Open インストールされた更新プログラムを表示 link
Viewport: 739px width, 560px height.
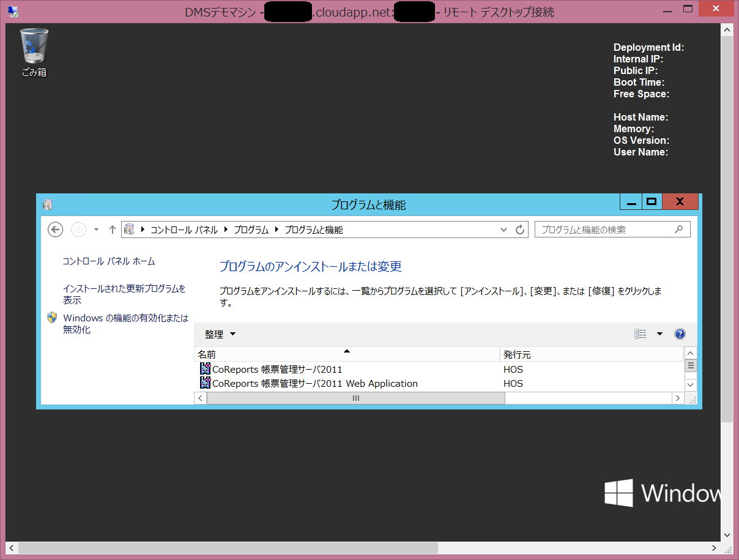pyautogui.click(x=124, y=294)
